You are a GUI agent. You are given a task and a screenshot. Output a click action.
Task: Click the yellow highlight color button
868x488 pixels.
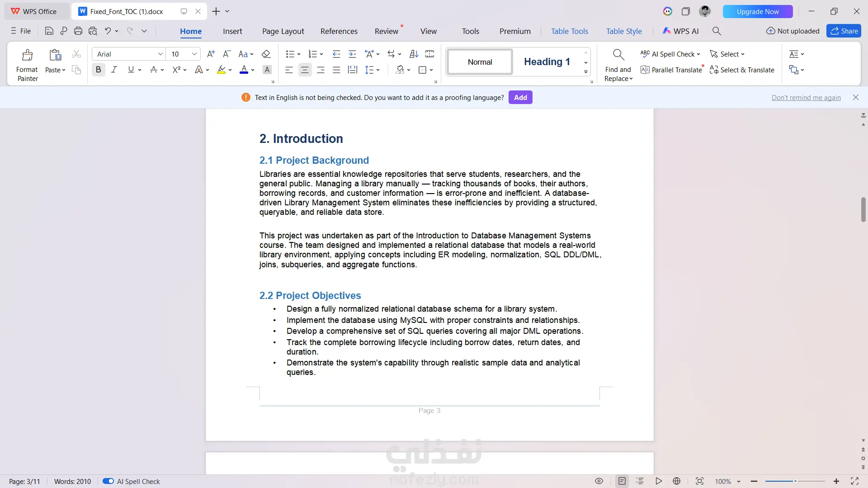221,70
